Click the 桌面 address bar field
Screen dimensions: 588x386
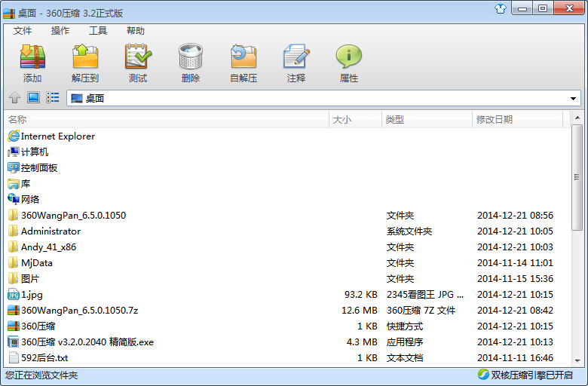[x=323, y=98]
